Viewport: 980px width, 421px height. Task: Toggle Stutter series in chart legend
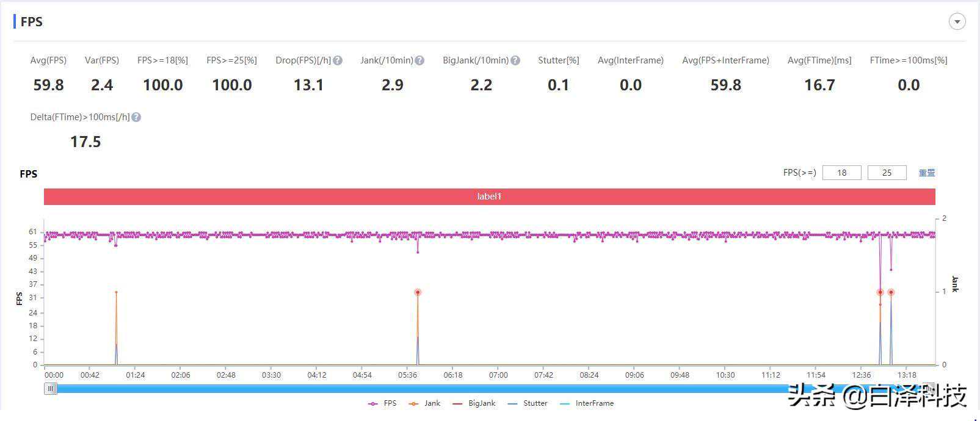pos(528,403)
